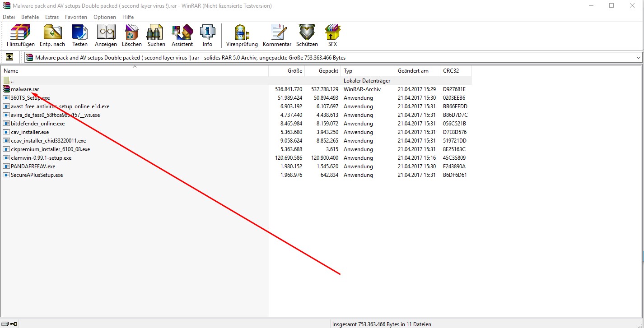Open the Datei menu
This screenshot has width=644, height=328.
pyautogui.click(x=9, y=17)
